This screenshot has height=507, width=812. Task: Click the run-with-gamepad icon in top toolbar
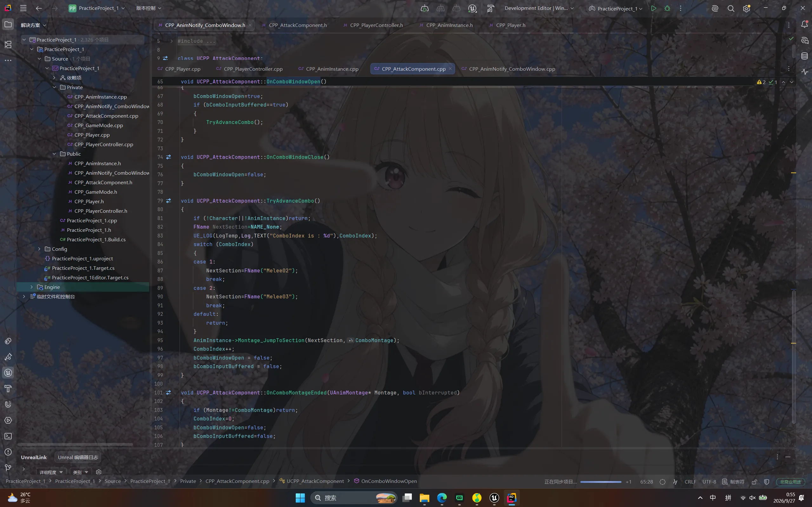tap(425, 8)
